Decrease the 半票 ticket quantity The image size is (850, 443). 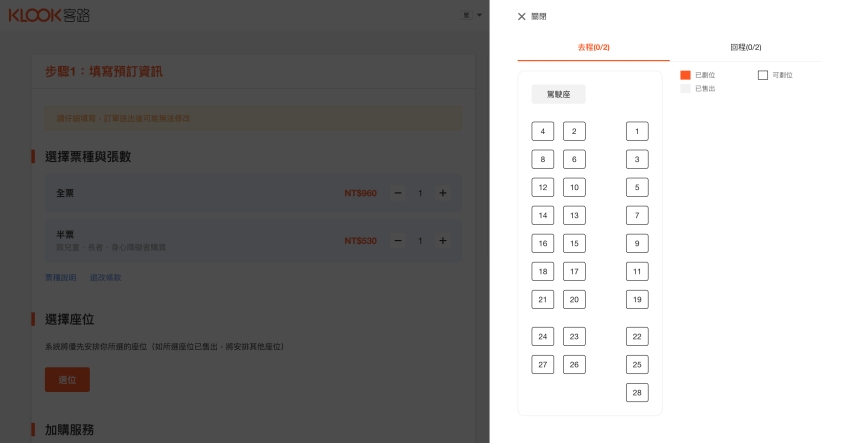(398, 241)
